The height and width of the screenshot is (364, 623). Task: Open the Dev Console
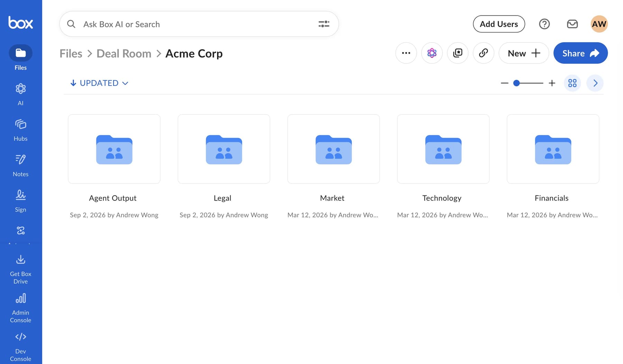click(21, 347)
